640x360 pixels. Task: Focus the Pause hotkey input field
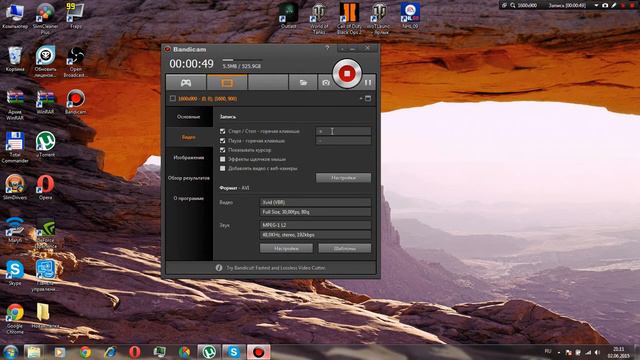(x=343, y=140)
